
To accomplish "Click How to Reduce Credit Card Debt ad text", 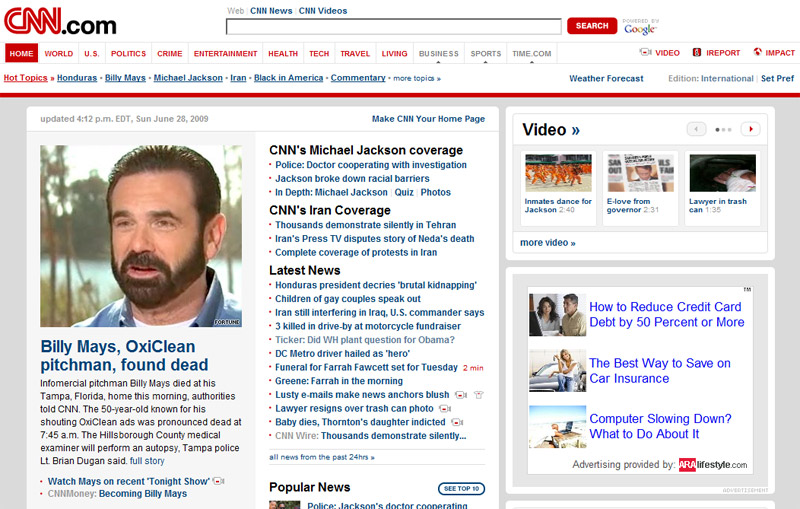I will 666,314.
